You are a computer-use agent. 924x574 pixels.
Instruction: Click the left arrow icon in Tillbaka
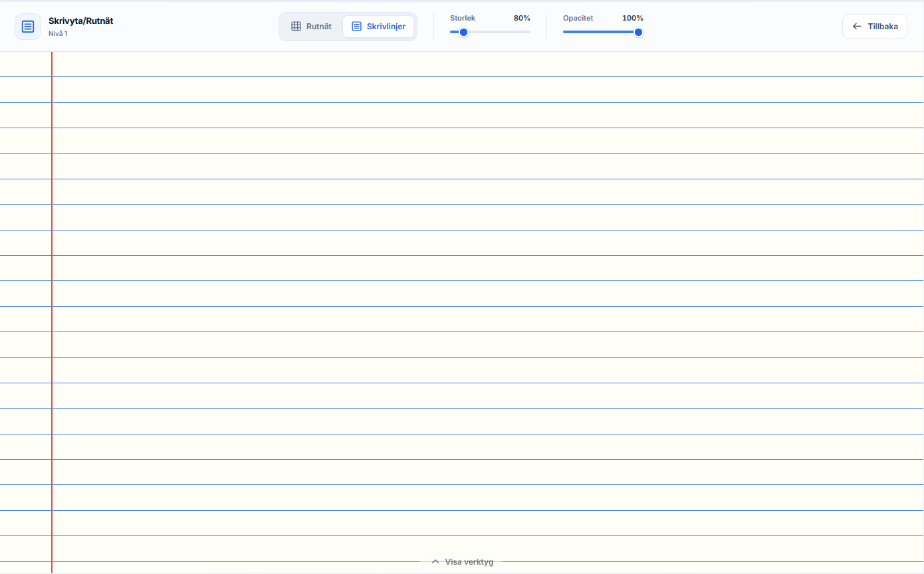click(x=857, y=27)
